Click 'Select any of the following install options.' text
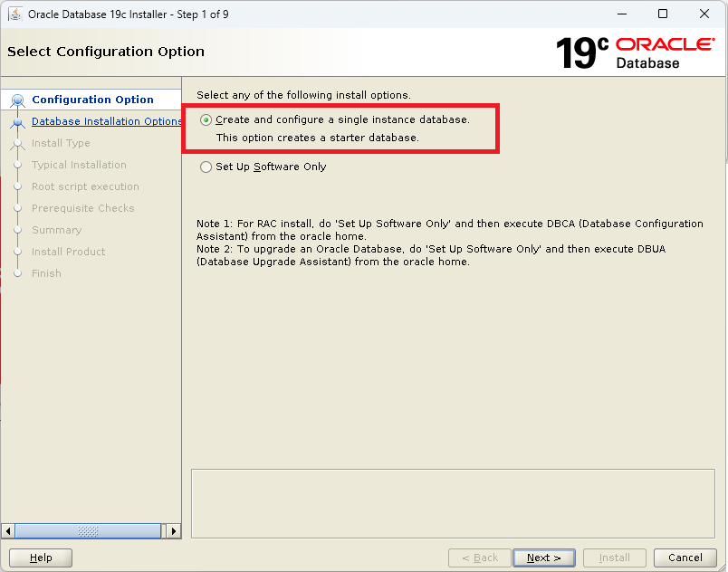 pyautogui.click(x=303, y=95)
